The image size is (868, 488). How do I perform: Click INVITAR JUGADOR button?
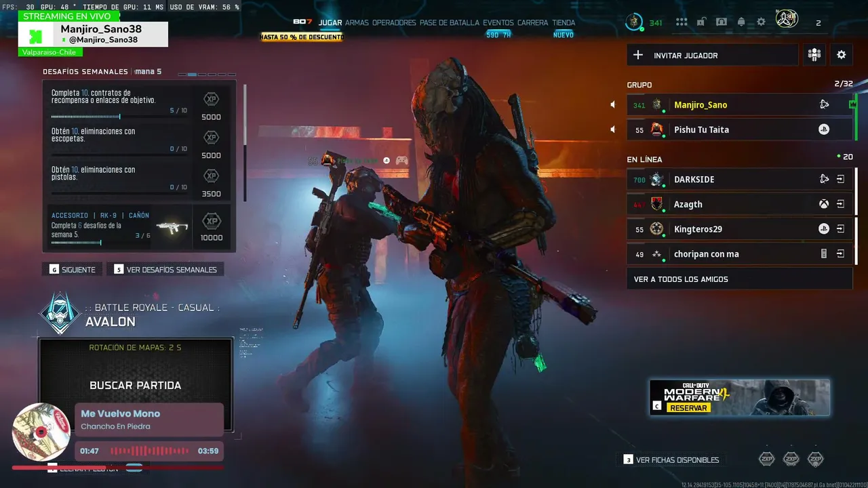[x=712, y=55]
